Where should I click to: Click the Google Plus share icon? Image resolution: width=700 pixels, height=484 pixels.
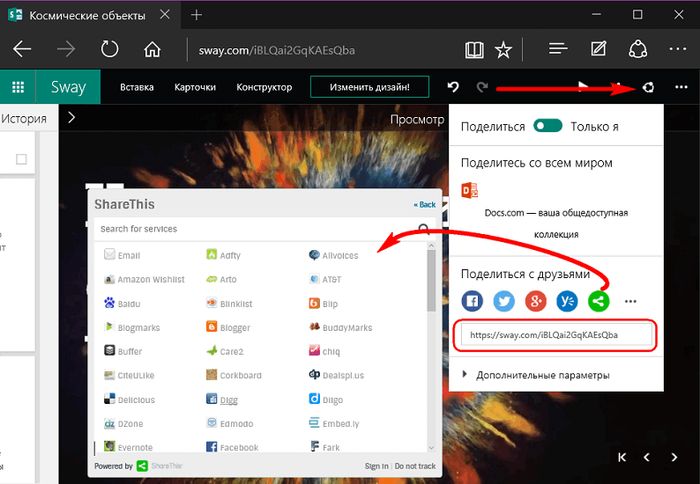(x=536, y=300)
